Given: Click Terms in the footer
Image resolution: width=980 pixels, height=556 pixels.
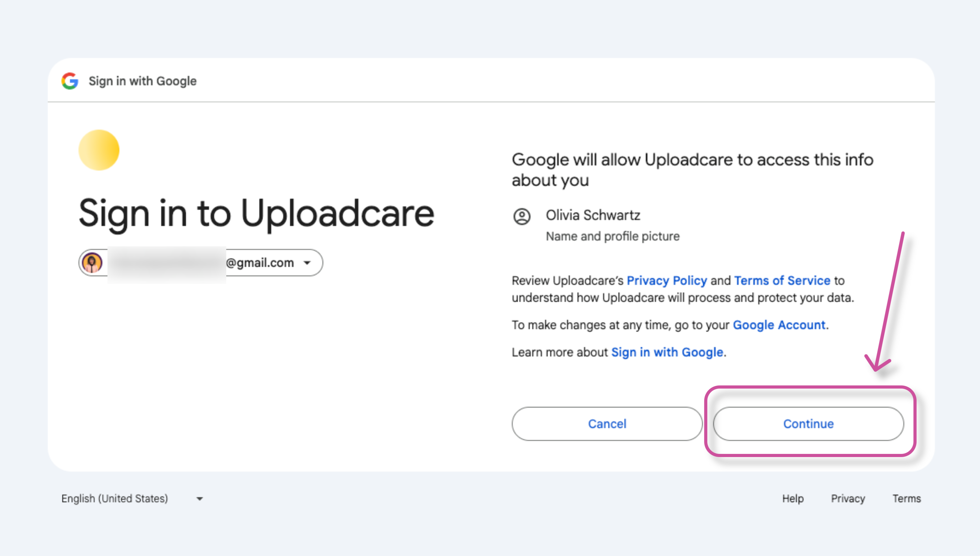Looking at the screenshot, I should [x=906, y=498].
